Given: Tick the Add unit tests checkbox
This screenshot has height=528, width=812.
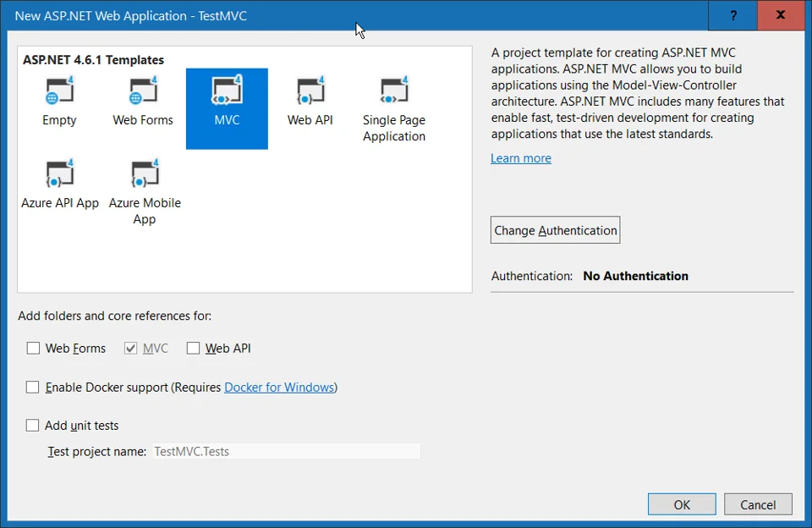Looking at the screenshot, I should point(33,426).
